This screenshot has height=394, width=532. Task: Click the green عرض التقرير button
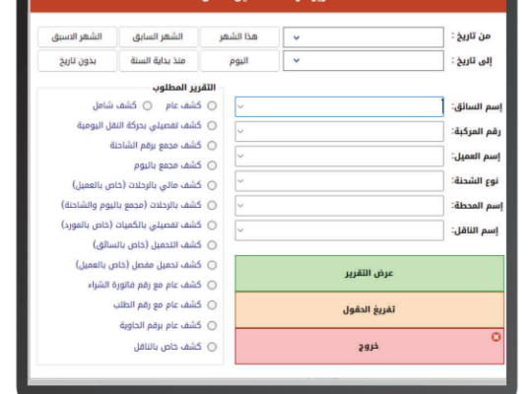[369, 274]
